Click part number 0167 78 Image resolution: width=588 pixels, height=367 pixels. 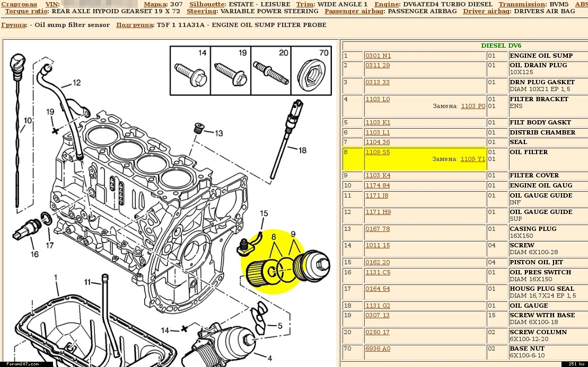coord(378,229)
